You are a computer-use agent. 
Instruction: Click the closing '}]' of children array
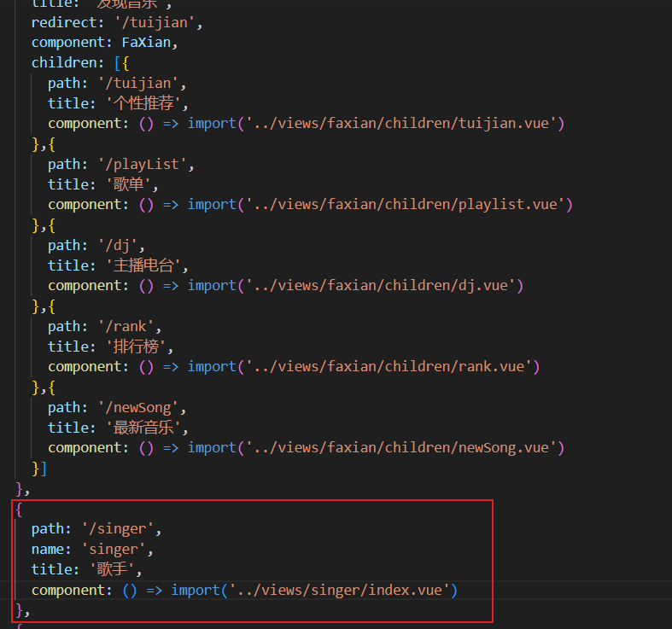click(39, 469)
